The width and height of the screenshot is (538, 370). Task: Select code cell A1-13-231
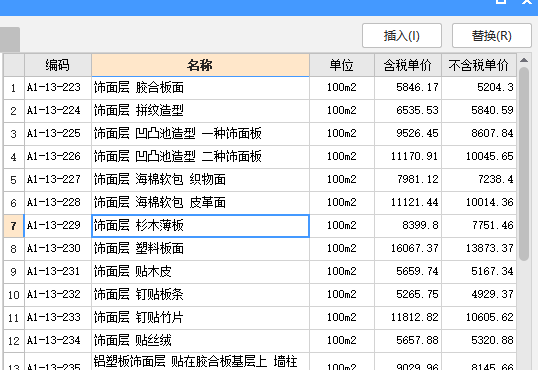(x=58, y=272)
